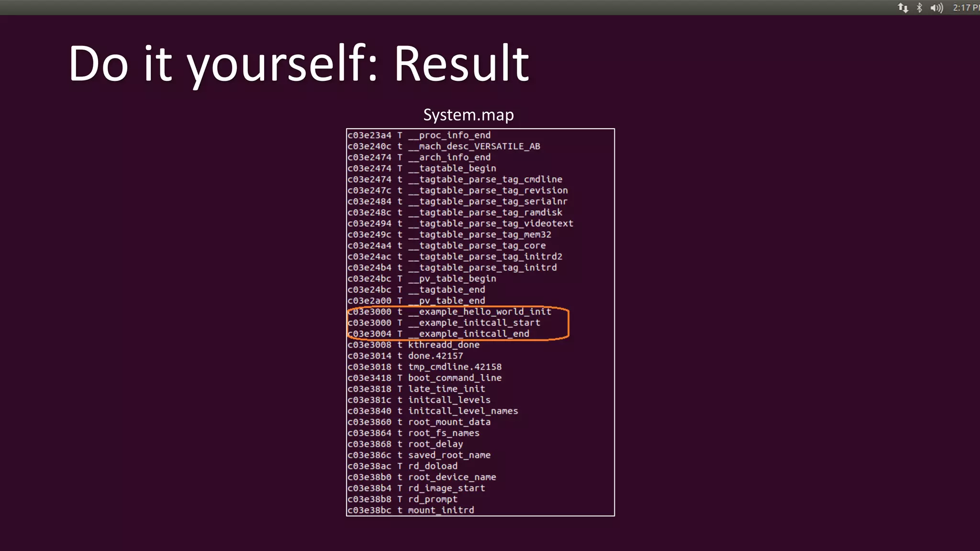Open the network connections indicator
980x551 pixels.
tap(903, 8)
